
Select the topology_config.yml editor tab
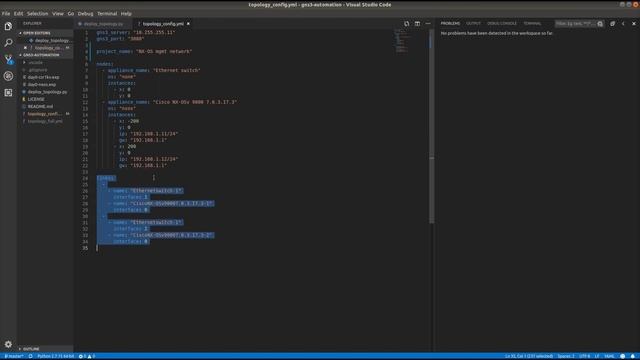pos(163,24)
